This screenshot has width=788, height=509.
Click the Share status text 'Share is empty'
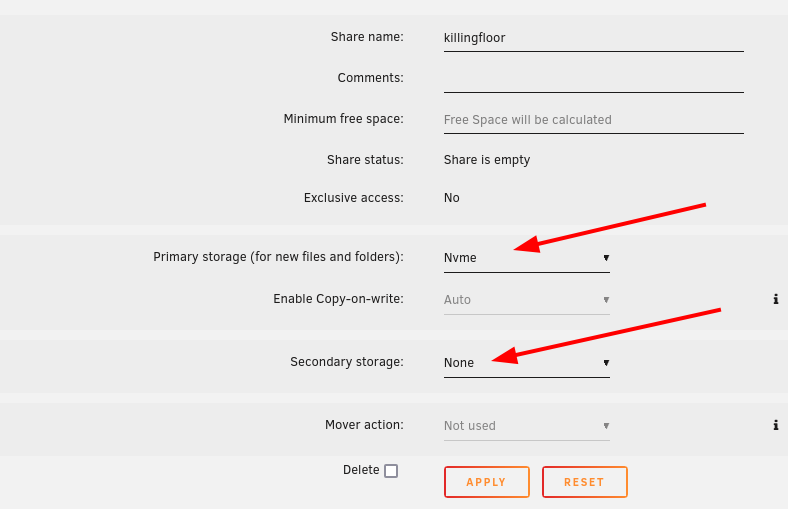486,160
